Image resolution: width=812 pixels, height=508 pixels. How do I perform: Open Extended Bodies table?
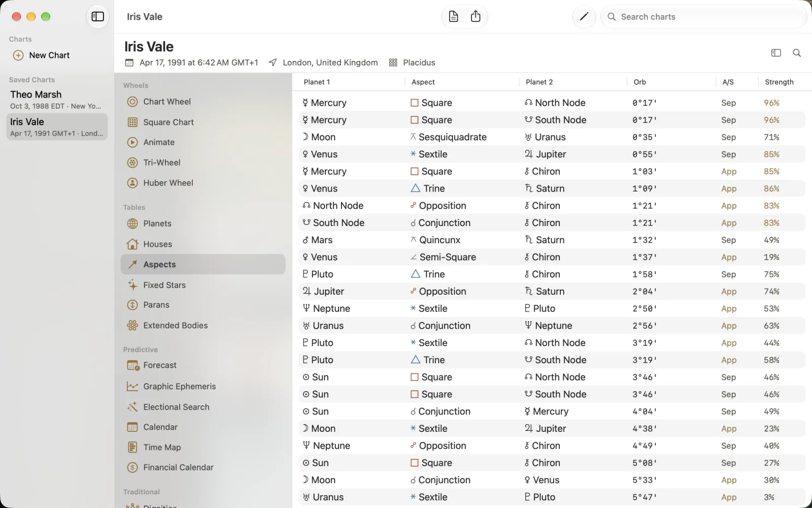[x=203, y=325]
